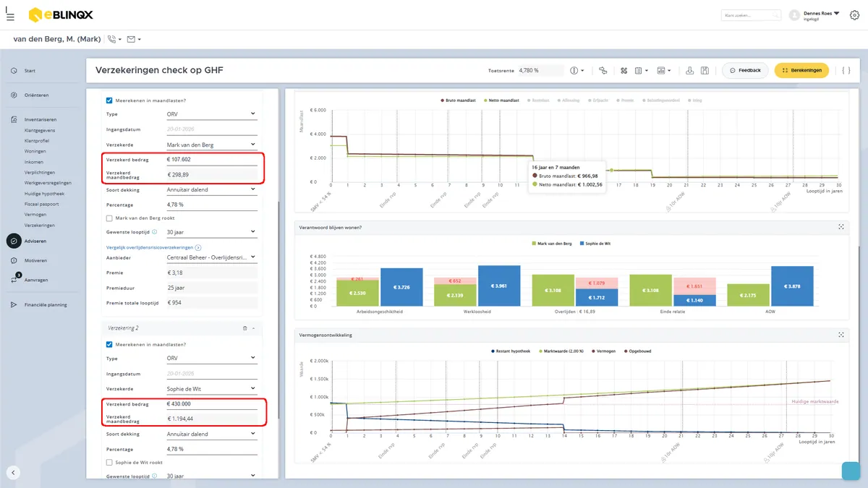The width and height of the screenshot is (868, 488).
Task: Maximize the Verantwoord blijven wonen chart
Action: [x=841, y=227]
